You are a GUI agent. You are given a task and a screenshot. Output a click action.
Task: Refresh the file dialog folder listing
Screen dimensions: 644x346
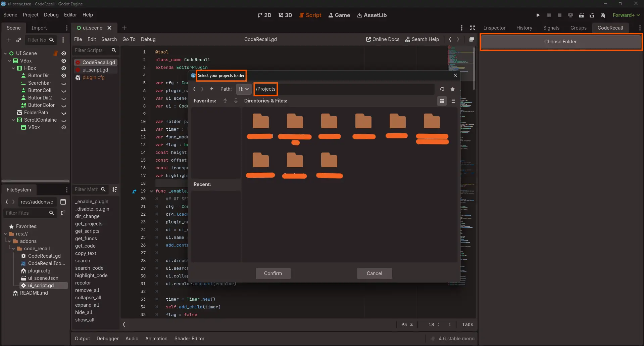(442, 89)
